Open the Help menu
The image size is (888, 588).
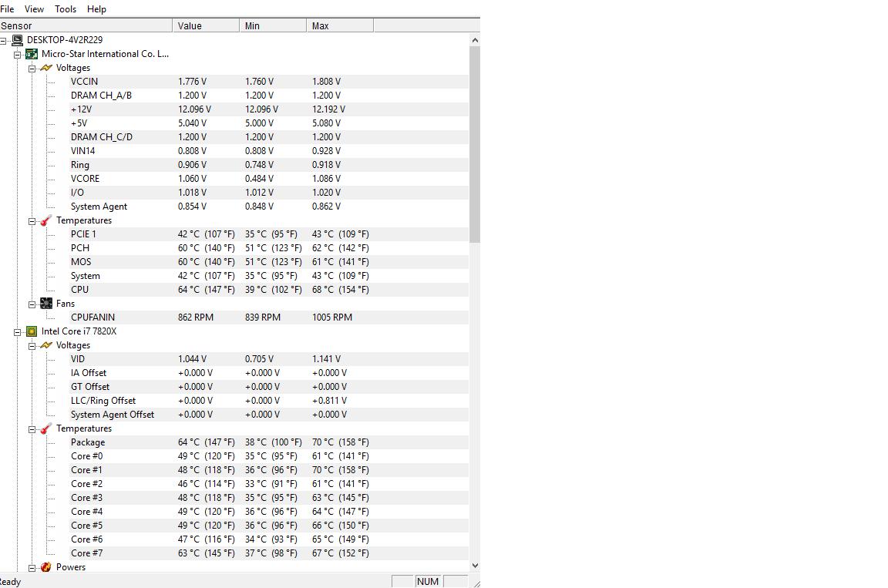point(96,9)
